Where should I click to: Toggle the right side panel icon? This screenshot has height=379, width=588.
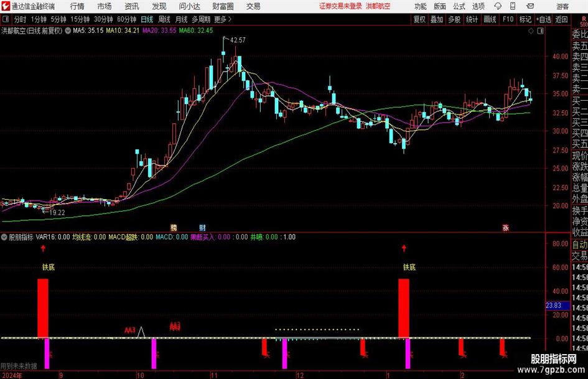point(540,30)
